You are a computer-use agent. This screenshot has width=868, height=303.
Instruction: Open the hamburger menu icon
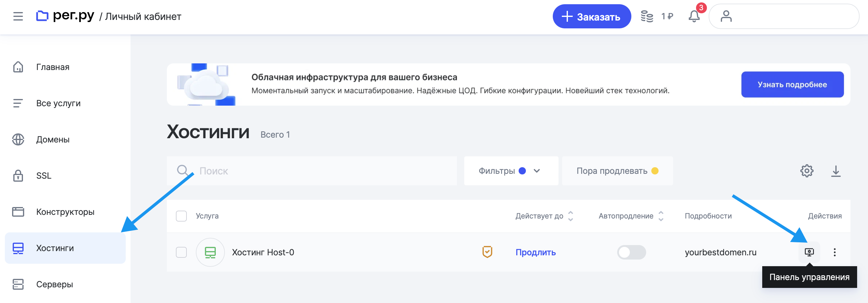[x=18, y=16]
